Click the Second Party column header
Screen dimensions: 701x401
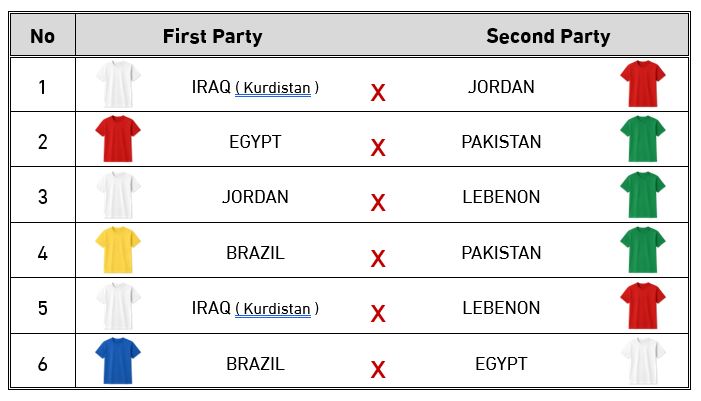click(548, 37)
